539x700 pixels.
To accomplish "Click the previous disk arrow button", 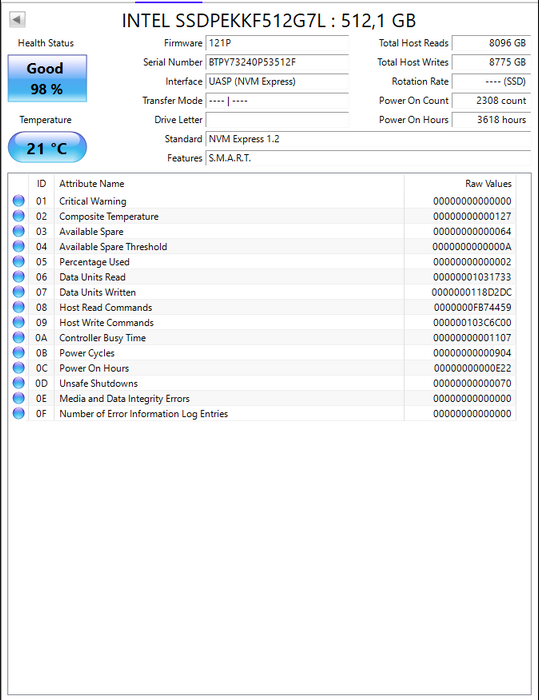I will coord(17,20).
